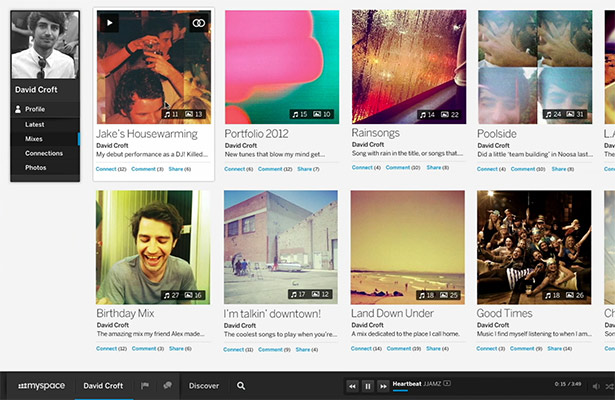Click the Good Times mix title

(x=504, y=313)
